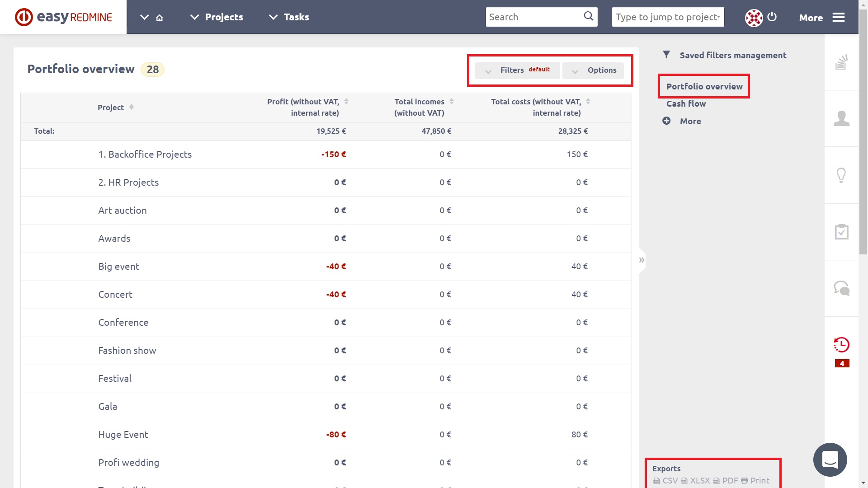Click the total incomes 47,850 € value

pyautogui.click(x=436, y=131)
